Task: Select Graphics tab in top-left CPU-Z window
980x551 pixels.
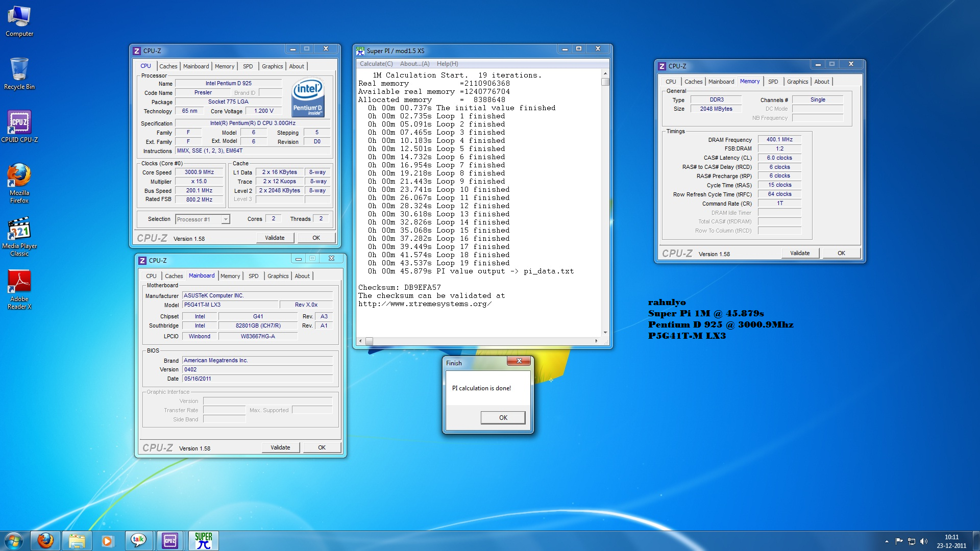Action: coord(272,66)
